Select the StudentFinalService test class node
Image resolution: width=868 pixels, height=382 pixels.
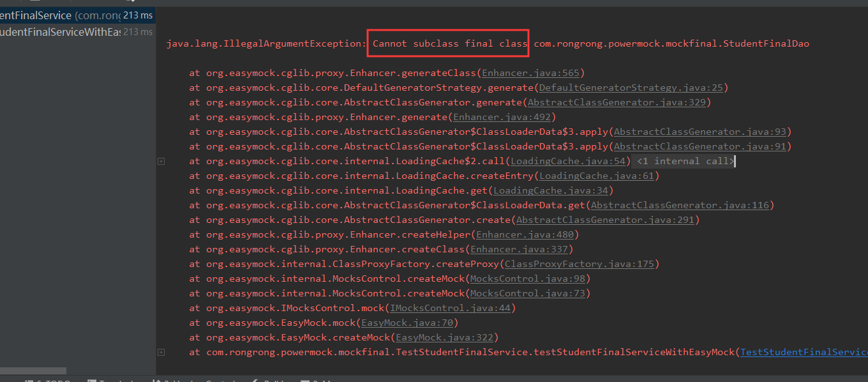point(38,15)
